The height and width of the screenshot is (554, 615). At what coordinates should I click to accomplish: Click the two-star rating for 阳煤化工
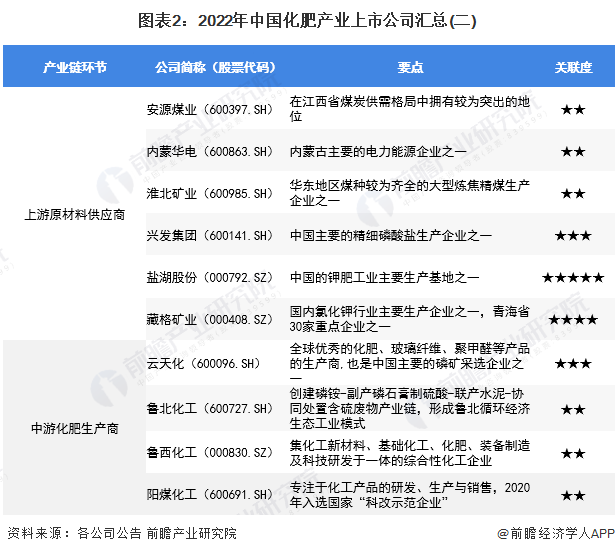pos(572,495)
